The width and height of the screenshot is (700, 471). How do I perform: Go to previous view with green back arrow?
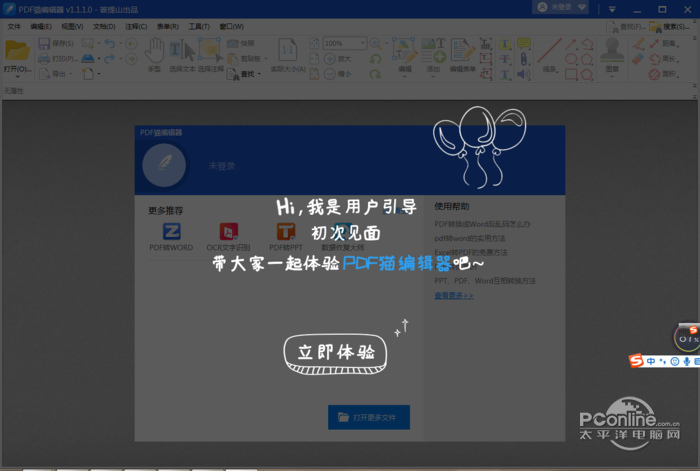coord(131,43)
